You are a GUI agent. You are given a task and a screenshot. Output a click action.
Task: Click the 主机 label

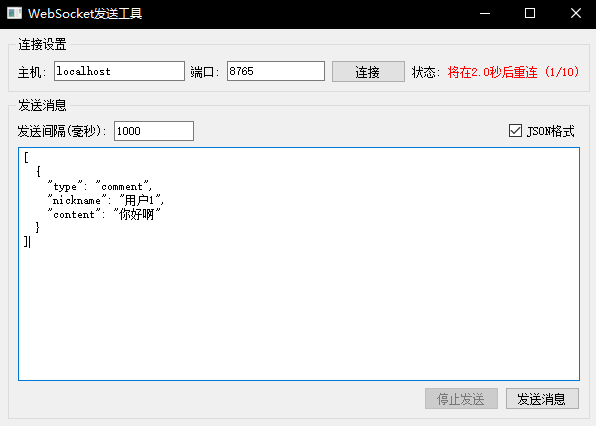tap(32, 72)
